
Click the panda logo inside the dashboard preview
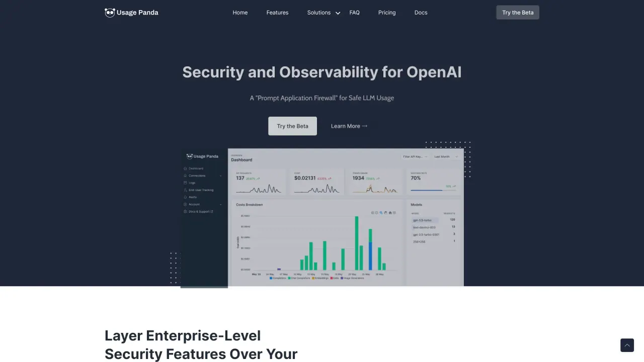coord(190,156)
